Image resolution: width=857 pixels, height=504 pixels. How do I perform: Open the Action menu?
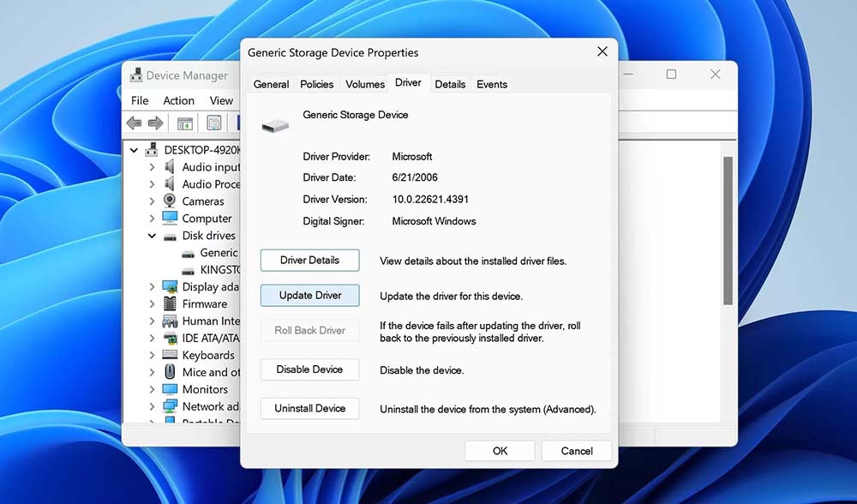pos(178,100)
